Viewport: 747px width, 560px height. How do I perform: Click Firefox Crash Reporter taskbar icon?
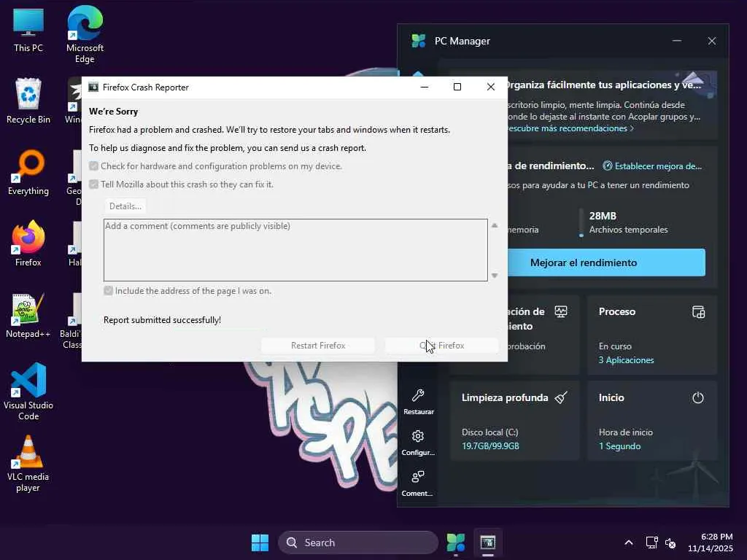tap(488, 542)
